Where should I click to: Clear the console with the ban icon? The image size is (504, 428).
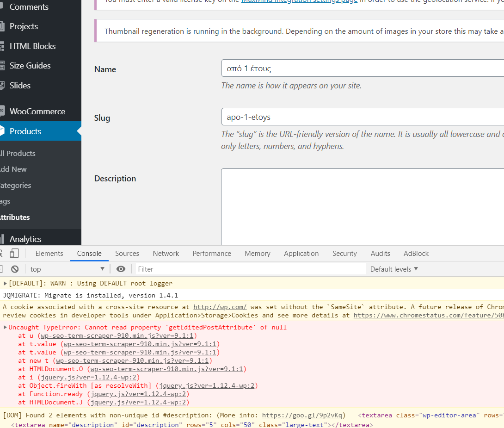coord(15,269)
